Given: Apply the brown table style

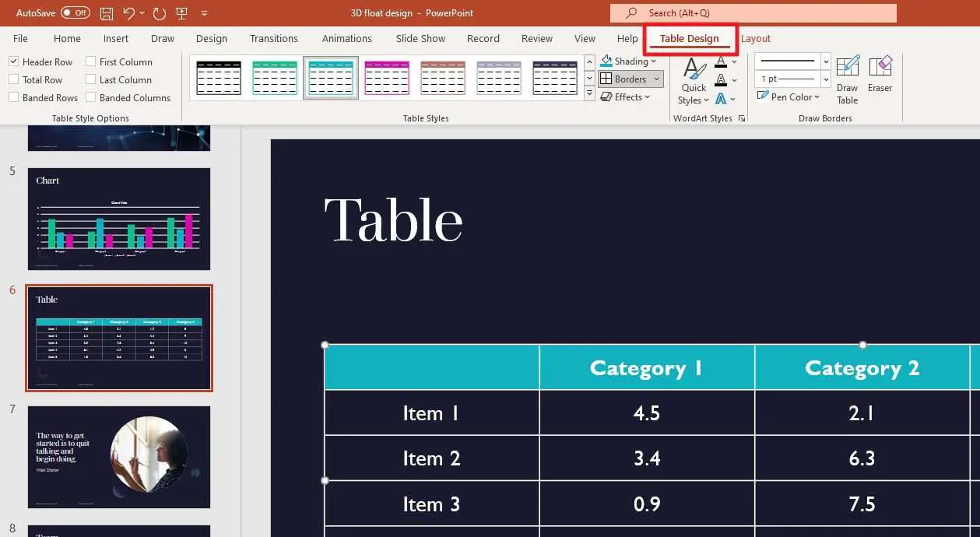Looking at the screenshot, I should pyautogui.click(x=443, y=78).
